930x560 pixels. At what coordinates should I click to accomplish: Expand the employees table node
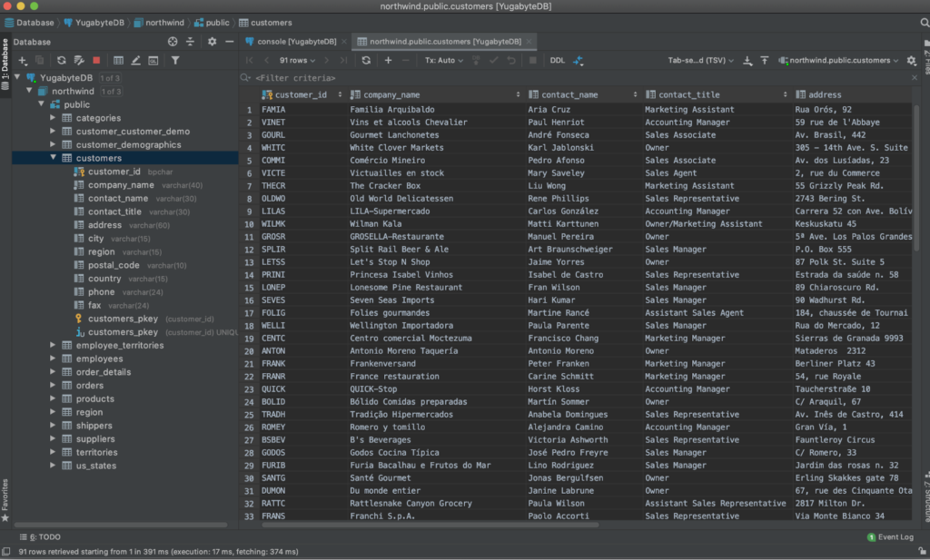tap(52, 358)
